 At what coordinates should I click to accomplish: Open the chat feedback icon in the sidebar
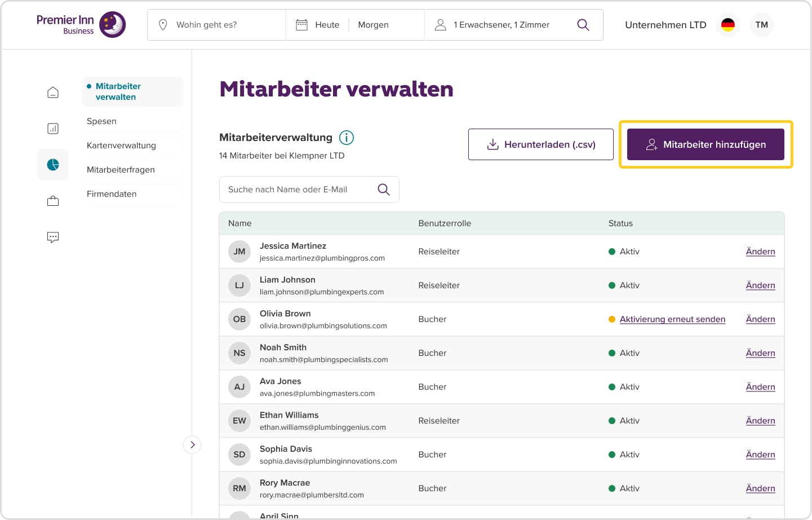pyautogui.click(x=52, y=237)
